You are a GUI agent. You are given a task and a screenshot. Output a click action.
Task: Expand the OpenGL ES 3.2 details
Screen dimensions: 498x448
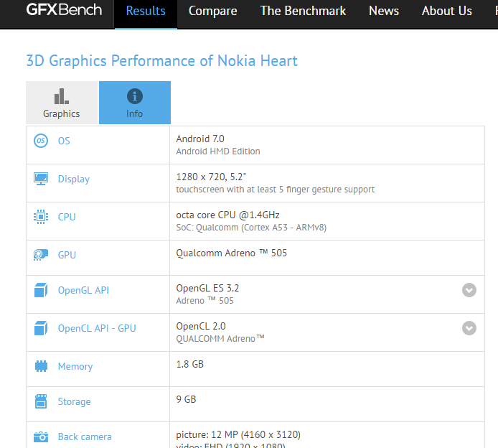click(x=469, y=290)
